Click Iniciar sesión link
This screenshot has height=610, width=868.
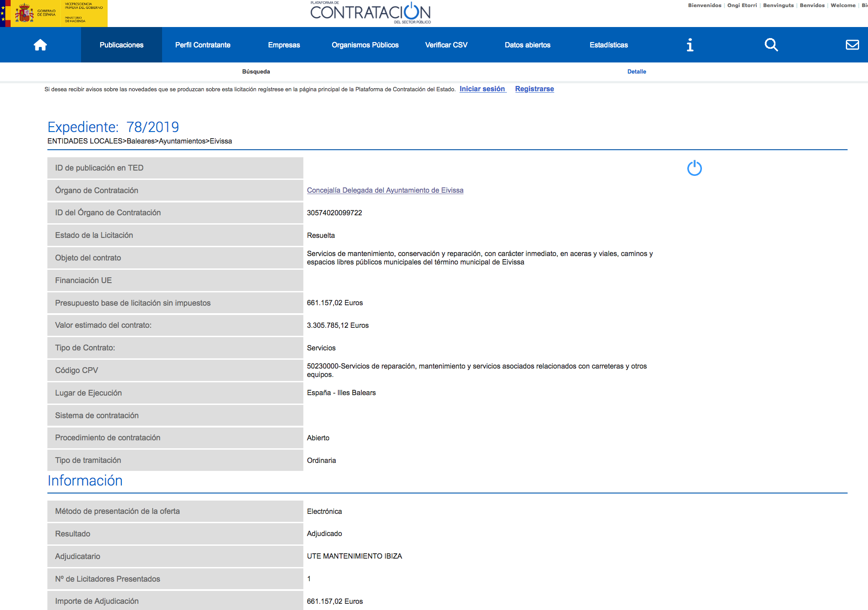(482, 89)
